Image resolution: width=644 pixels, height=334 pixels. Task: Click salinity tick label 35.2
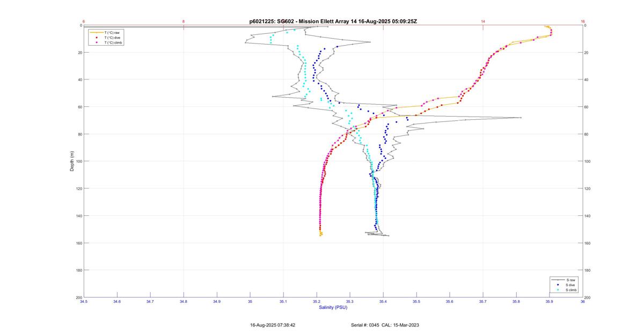316,302
